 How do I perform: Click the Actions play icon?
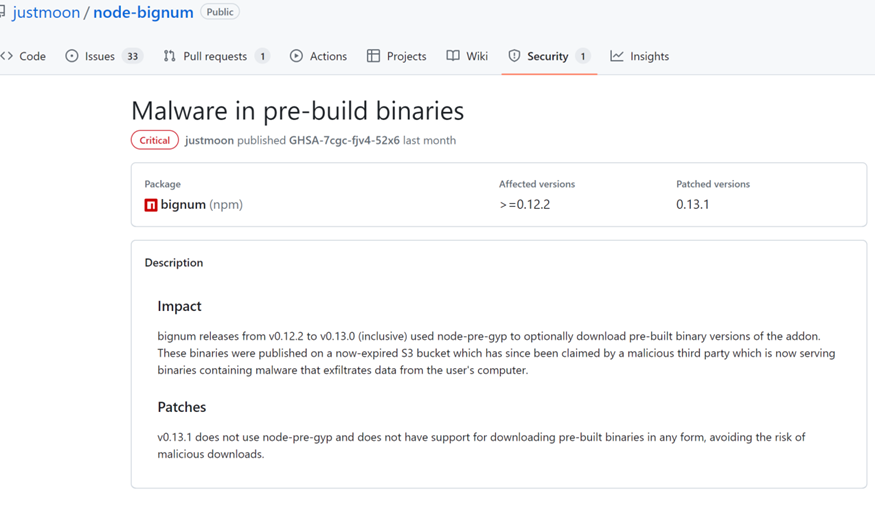tap(296, 56)
